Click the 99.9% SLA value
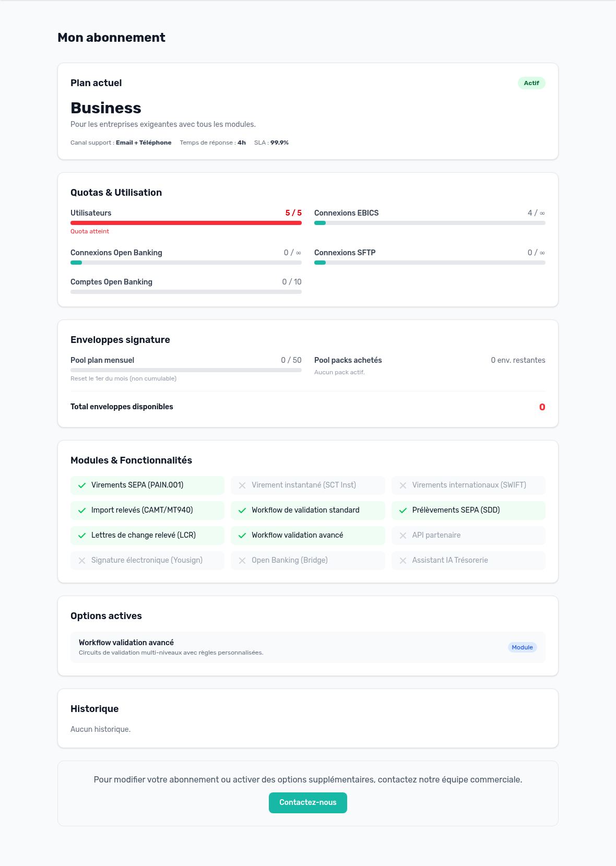616x866 pixels. click(x=280, y=143)
